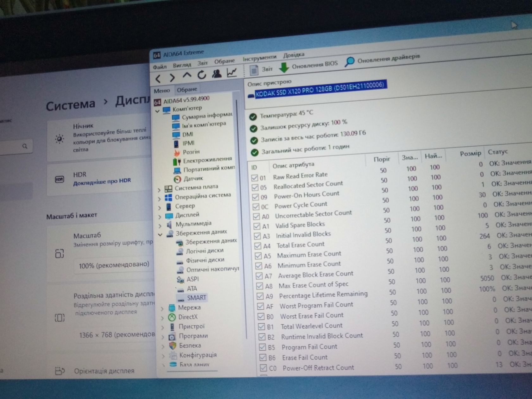Expand the Системна плата tree node

[x=159, y=190]
